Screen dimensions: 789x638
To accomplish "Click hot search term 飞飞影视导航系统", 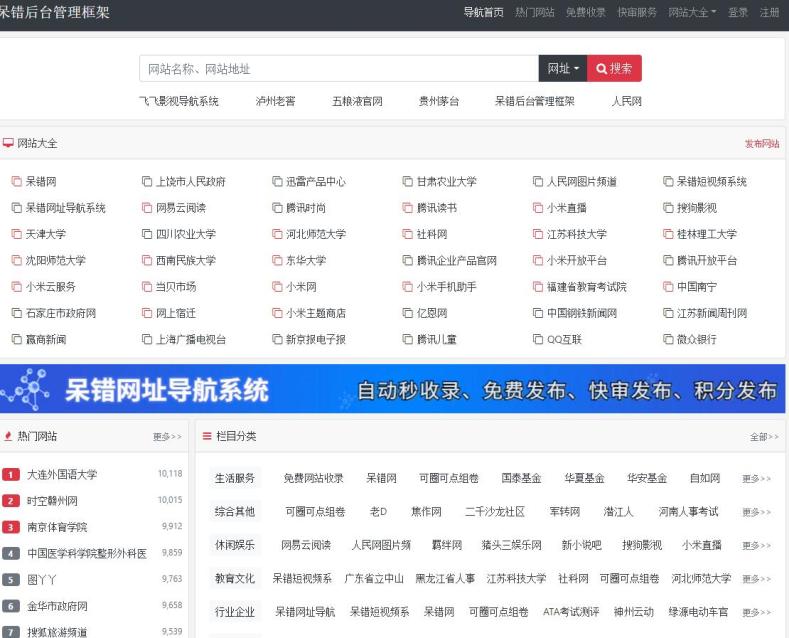I will click(x=179, y=101).
